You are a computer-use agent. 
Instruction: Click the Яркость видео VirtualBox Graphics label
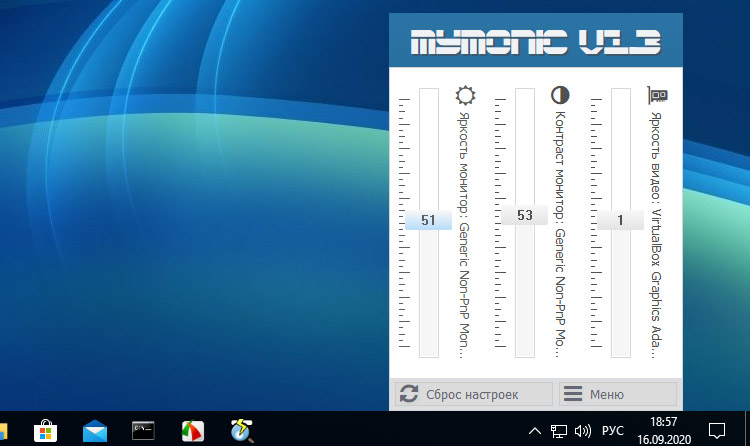[656, 234]
